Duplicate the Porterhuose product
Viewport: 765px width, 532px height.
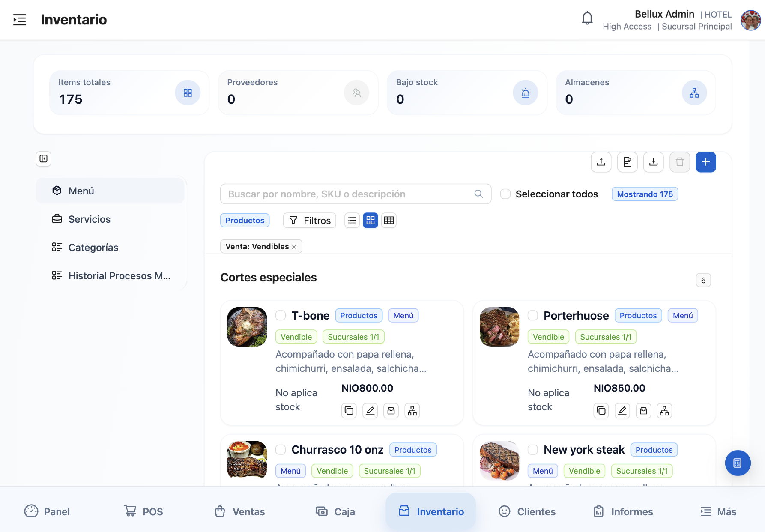[601, 411]
